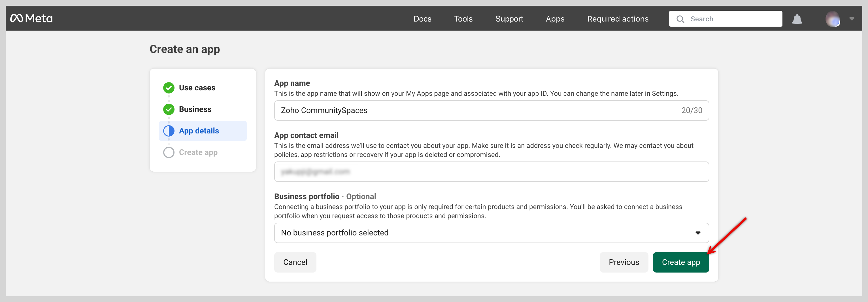The height and width of the screenshot is (302, 868).
Task: Go to Support in top navigation
Action: point(509,19)
